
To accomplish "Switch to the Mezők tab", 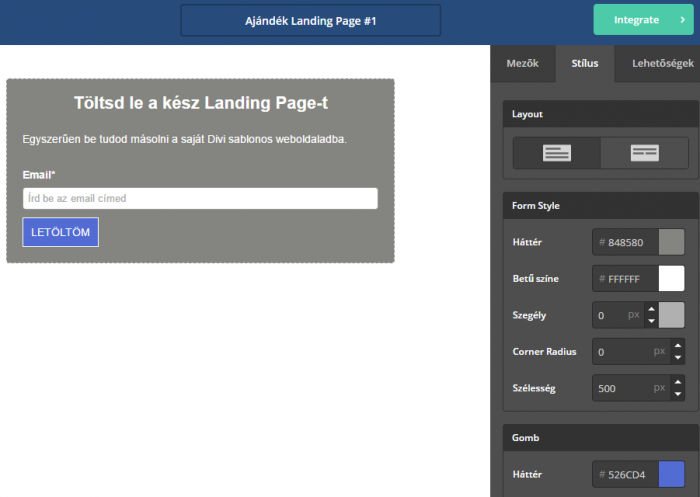I will 523,64.
